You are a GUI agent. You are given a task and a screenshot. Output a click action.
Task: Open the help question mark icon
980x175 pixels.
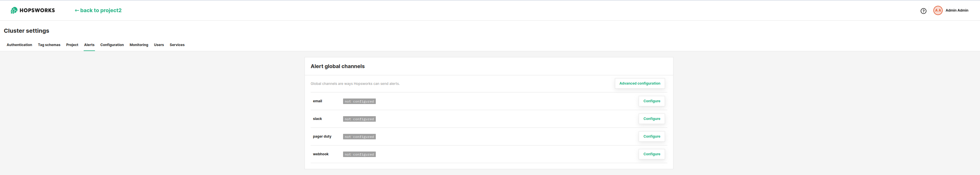(x=924, y=10)
